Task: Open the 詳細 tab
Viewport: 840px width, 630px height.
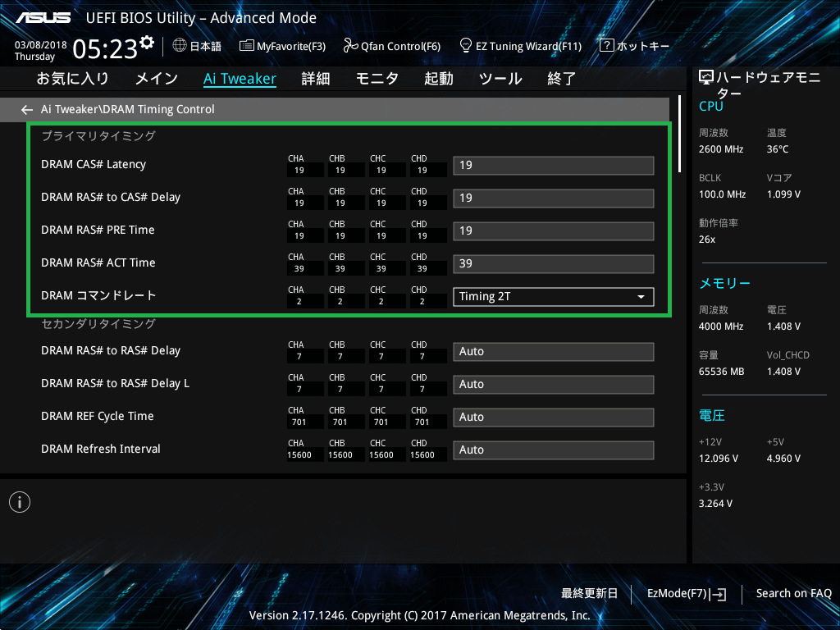Action: tap(316, 79)
